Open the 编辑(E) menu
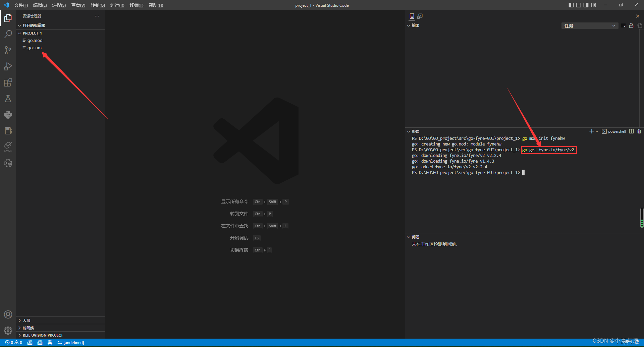 pos(40,5)
